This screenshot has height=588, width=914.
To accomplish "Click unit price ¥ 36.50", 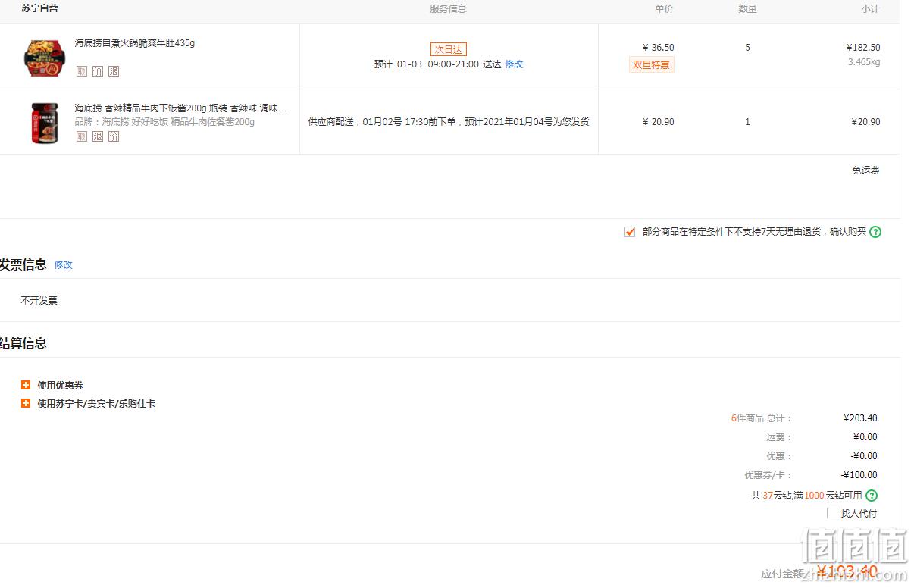I will (659, 48).
